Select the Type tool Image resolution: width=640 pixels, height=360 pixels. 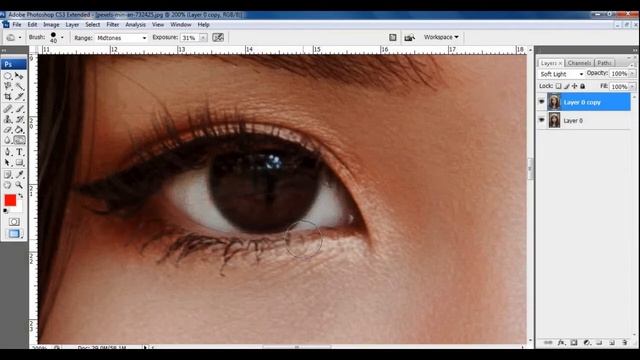pos(19,152)
